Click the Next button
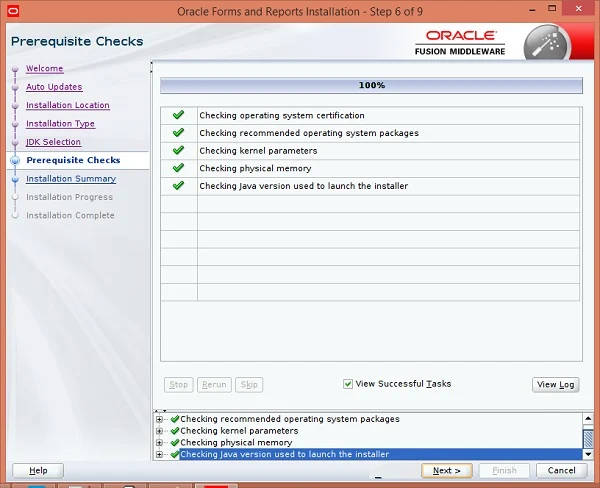Viewport: 600px width, 488px height. [447, 470]
